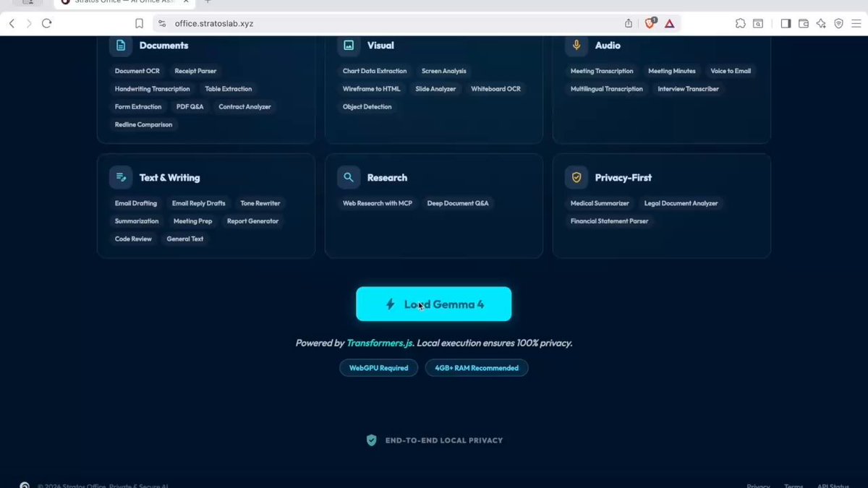Choose Screen Analysis tag

coord(444,71)
